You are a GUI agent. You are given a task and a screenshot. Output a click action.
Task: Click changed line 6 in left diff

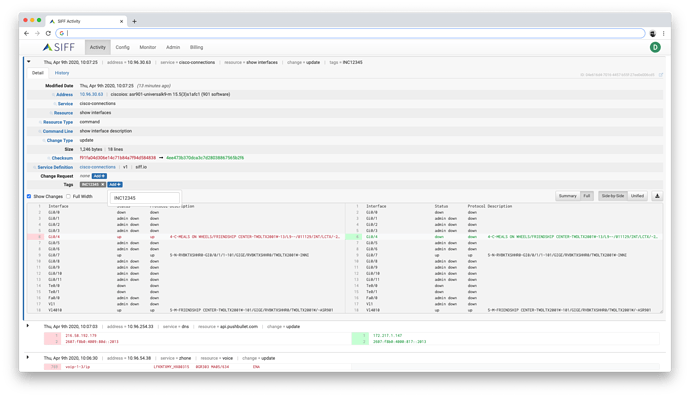point(185,237)
